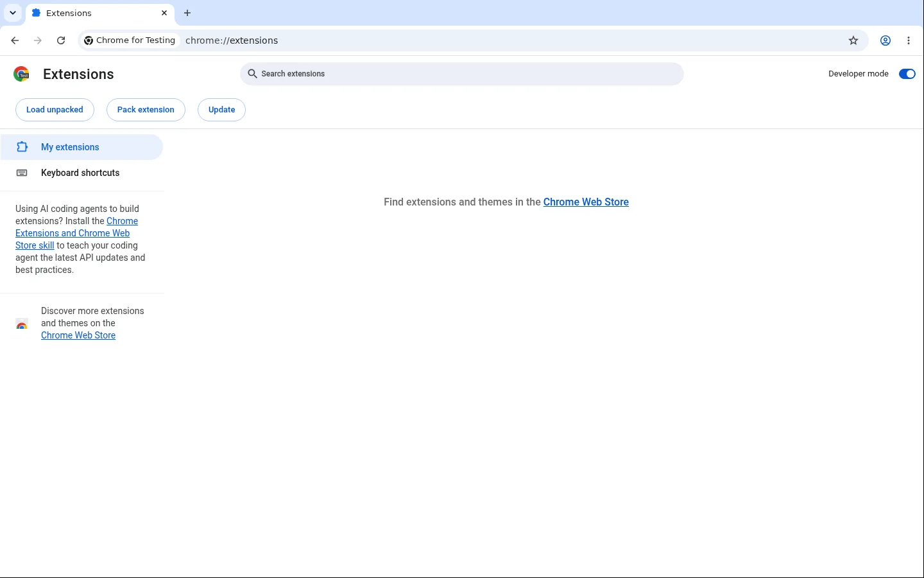Screen dimensions: 924x578
Task: Click the magnifier icon in search box
Action: click(x=253, y=74)
